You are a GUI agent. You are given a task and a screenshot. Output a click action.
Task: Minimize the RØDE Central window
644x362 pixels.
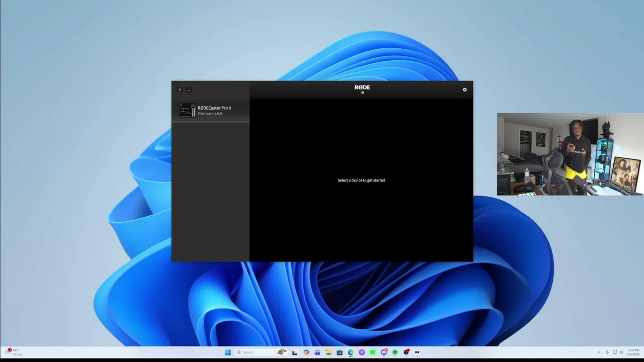pos(189,89)
